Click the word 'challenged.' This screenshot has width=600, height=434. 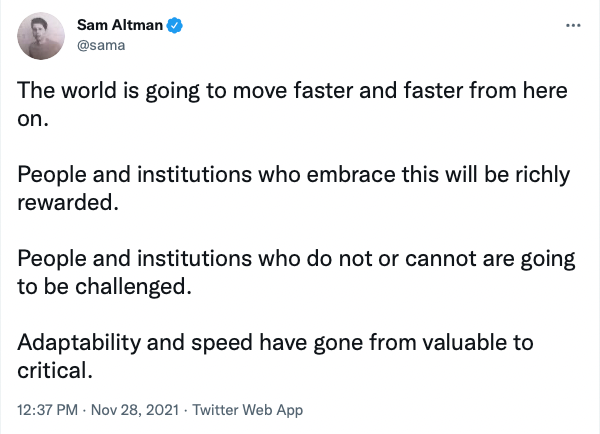133,287
